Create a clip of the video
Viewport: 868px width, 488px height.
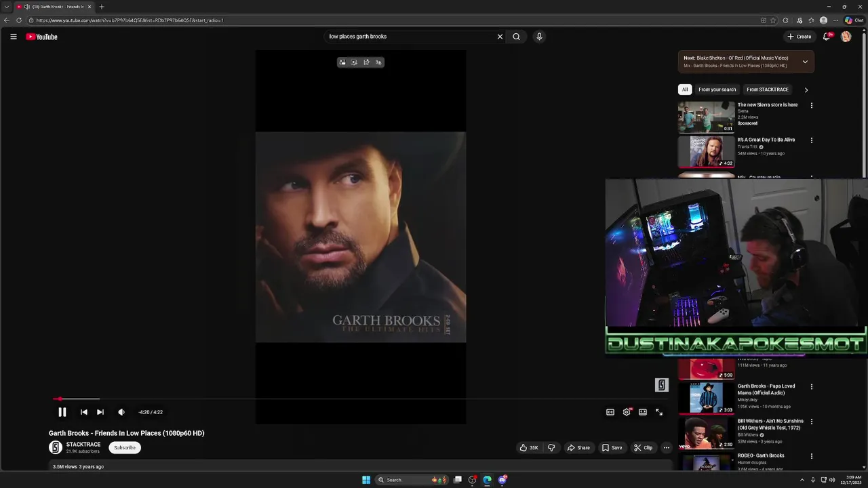pos(643,447)
